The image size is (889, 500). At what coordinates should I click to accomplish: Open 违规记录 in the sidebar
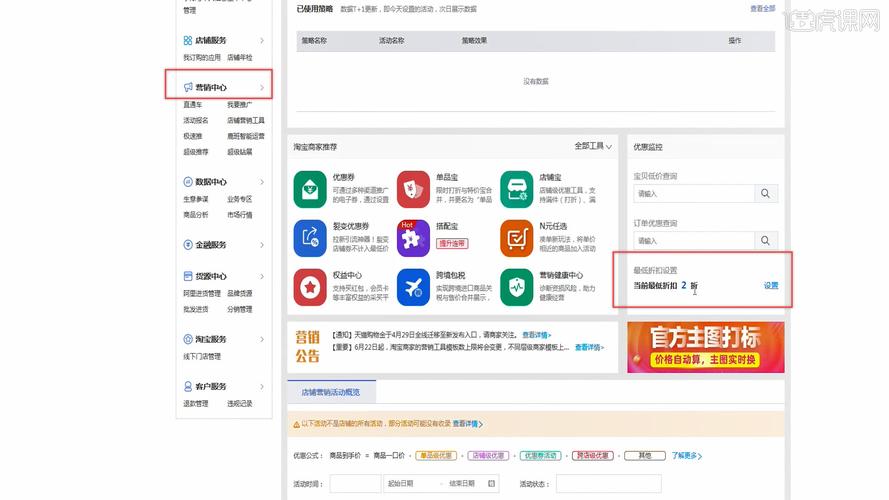[x=240, y=404]
